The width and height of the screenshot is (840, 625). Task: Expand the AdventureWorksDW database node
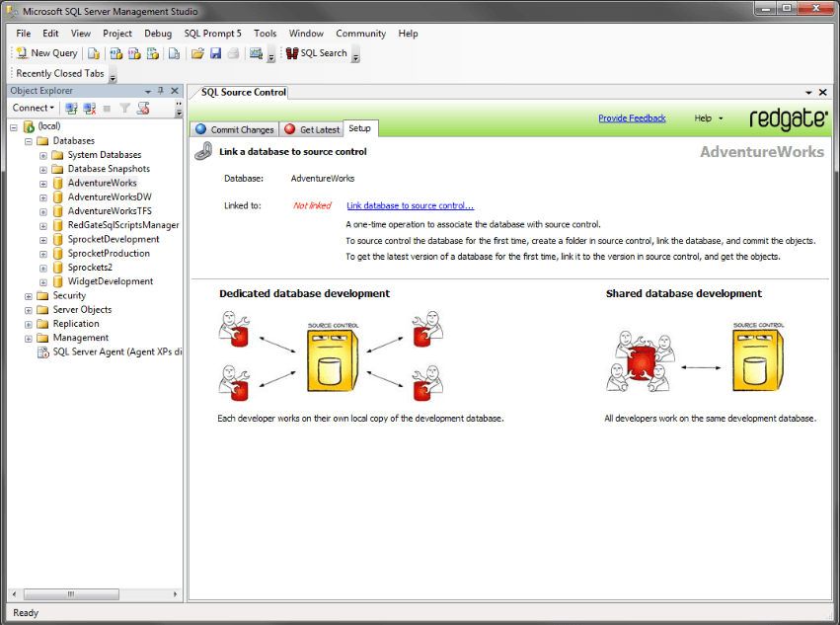tap(41, 196)
